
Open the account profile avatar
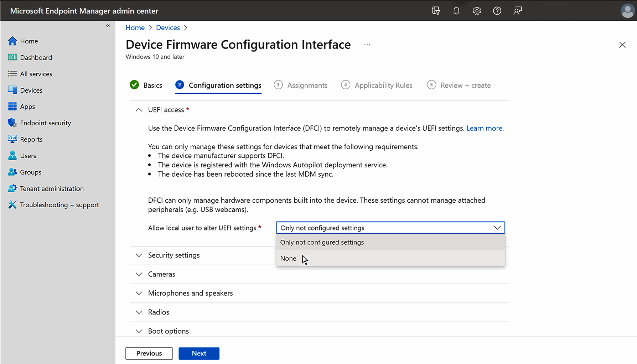point(627,11)
